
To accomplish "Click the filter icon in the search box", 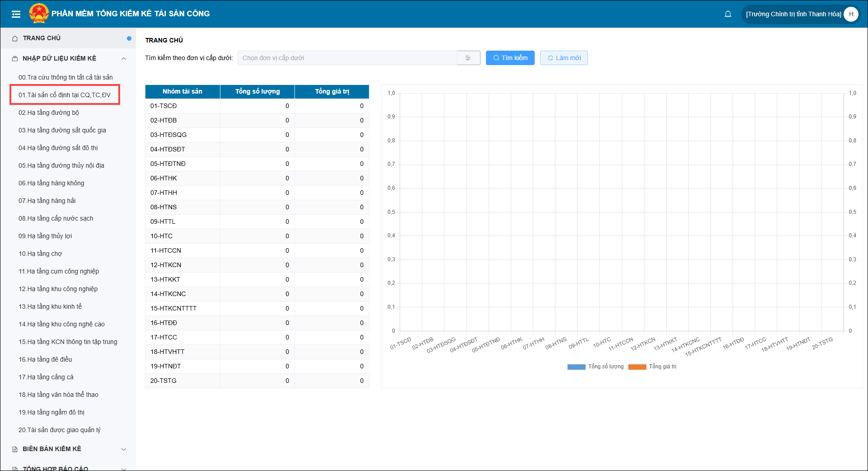I will point(468,58).
